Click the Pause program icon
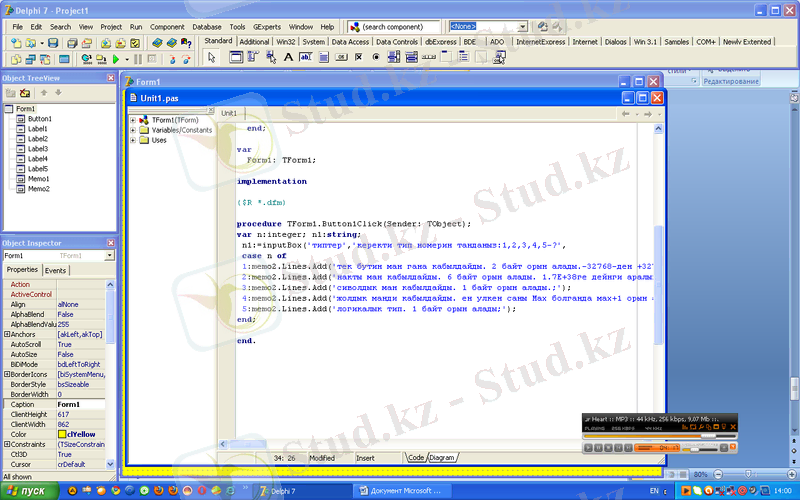Viewport: 800px width, 500px height. tap(138, 59)
